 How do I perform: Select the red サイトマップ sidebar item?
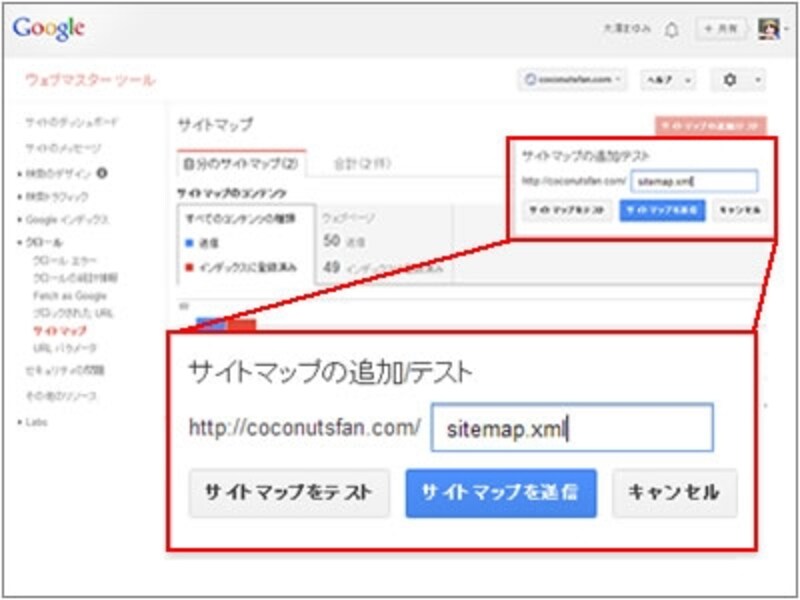pyautogui.click(x=60, y=331)
